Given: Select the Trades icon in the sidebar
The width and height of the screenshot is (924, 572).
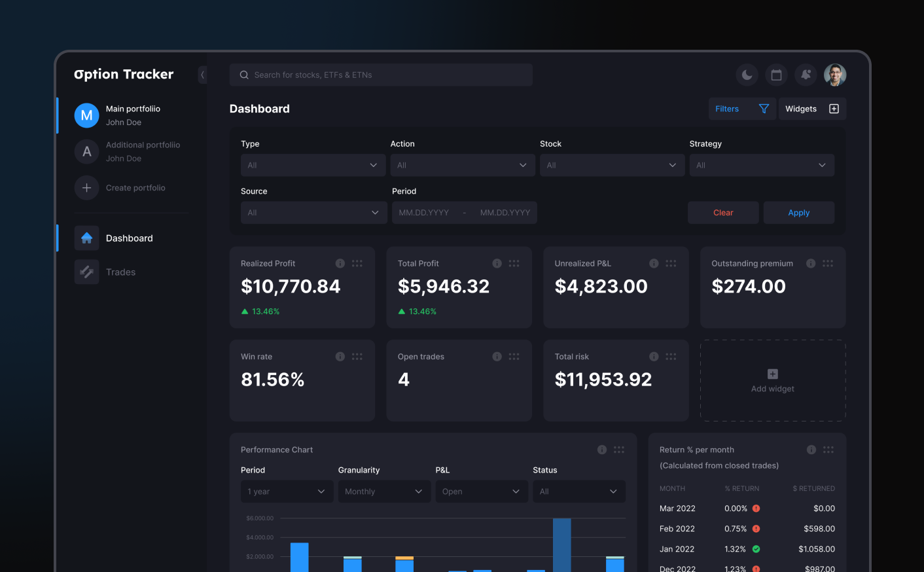Looking at the screenshot, I should 86,272.
